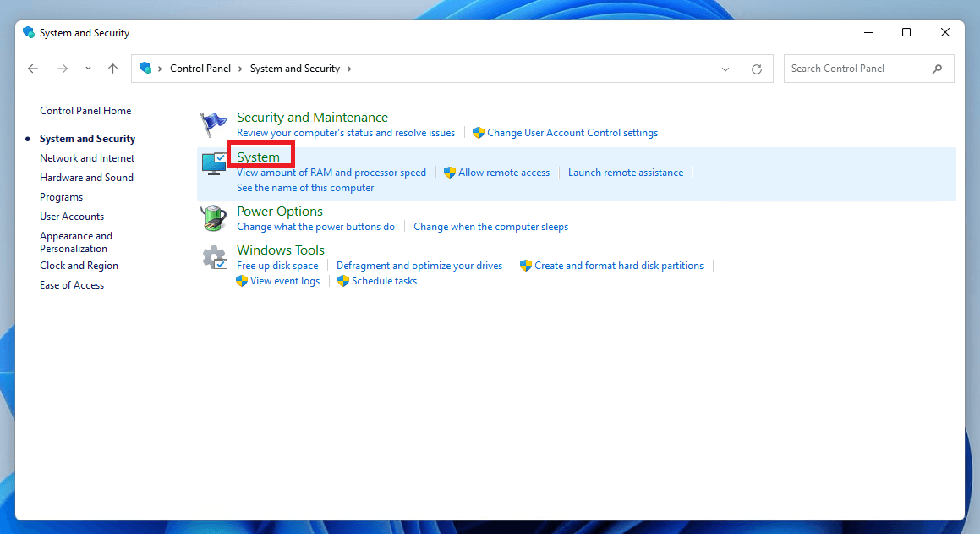Expand the chevron before Control Panel breadcrumb
This screenshot has height=534, width=980.
tap(160, 69)
